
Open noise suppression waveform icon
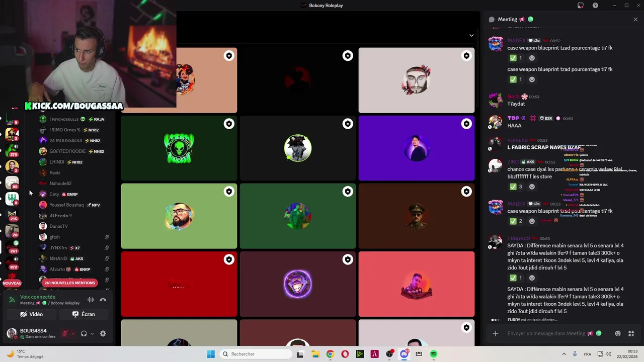pyautogui.click(x=91, y=300)
